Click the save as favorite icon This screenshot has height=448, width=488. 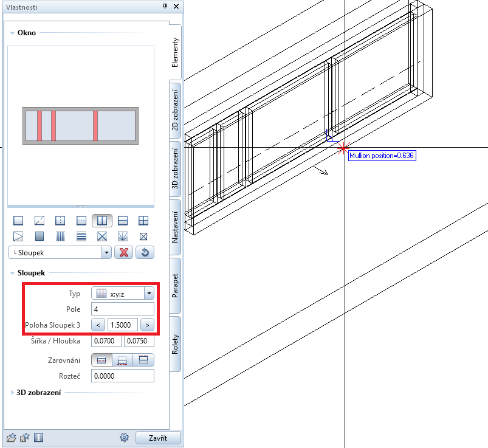24,438
